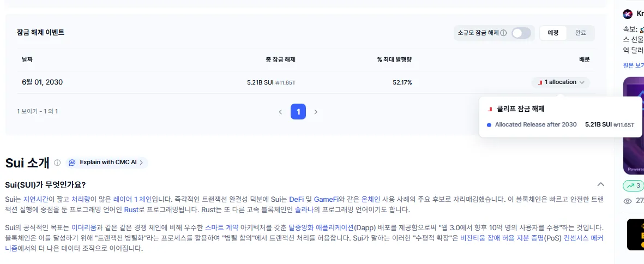This screenshot has width=644, height=264.
Task: Follow the Rust hyperlink
Action: (131, 210)
